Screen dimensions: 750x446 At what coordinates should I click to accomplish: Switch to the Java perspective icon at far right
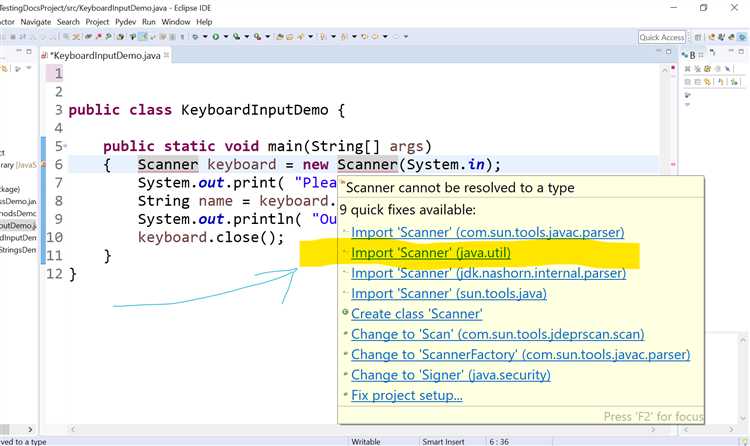pyautogui.click(x=742, y=37)
